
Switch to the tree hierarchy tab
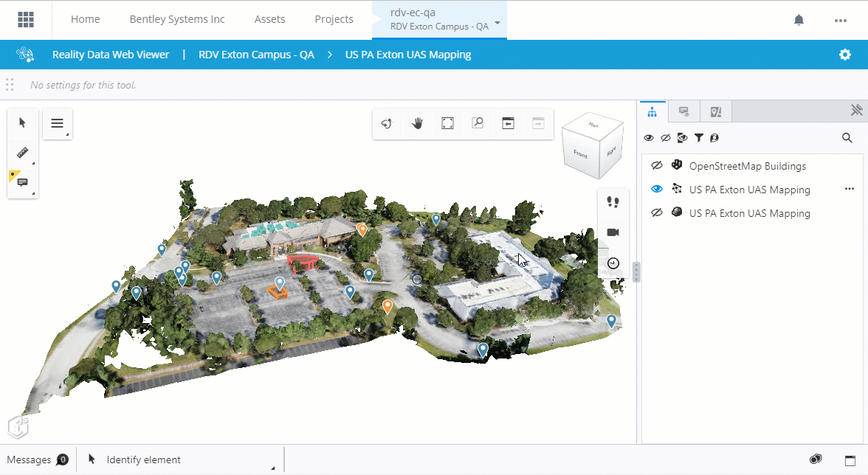pos(652,111)
